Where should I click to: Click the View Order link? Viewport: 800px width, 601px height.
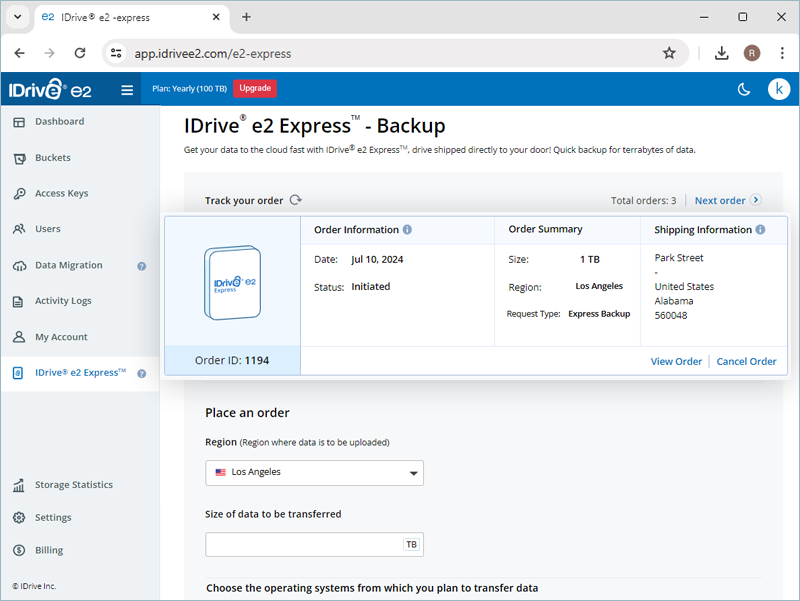tap(676, 361)
